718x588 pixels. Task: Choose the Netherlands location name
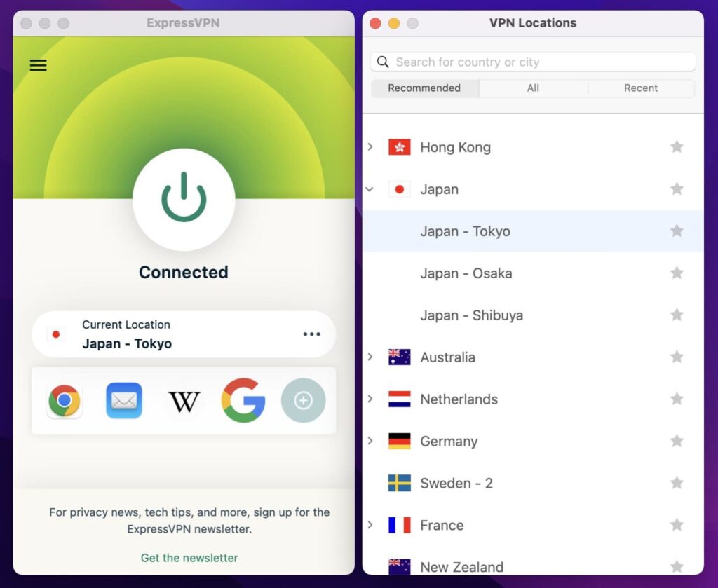pos(459,399)
